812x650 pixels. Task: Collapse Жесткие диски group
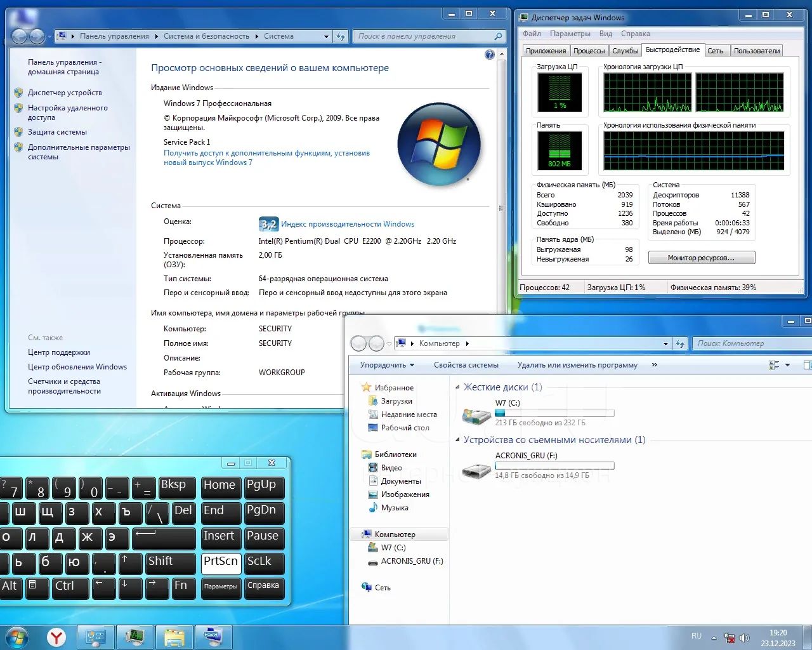(x=457, y=387)
